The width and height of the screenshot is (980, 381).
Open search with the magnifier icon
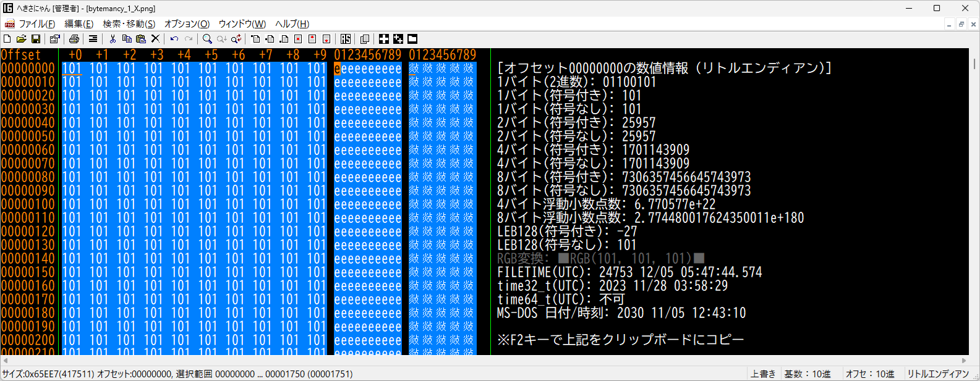click(207, 39)
